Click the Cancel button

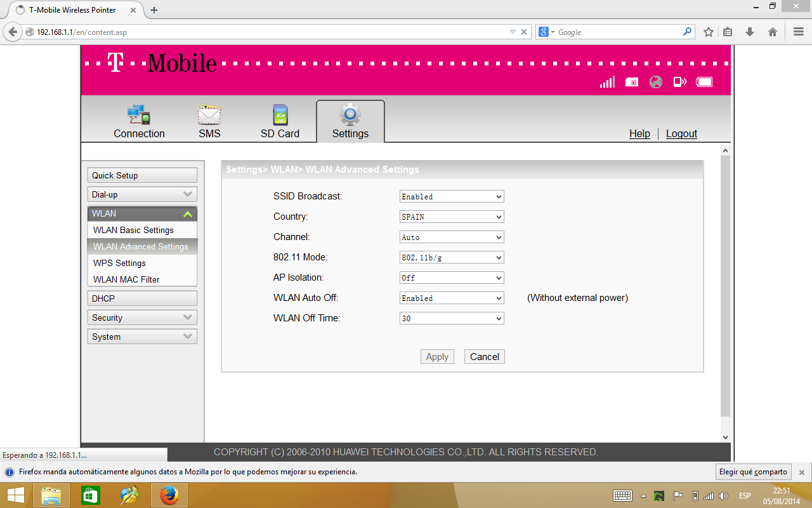click(485, 357)
